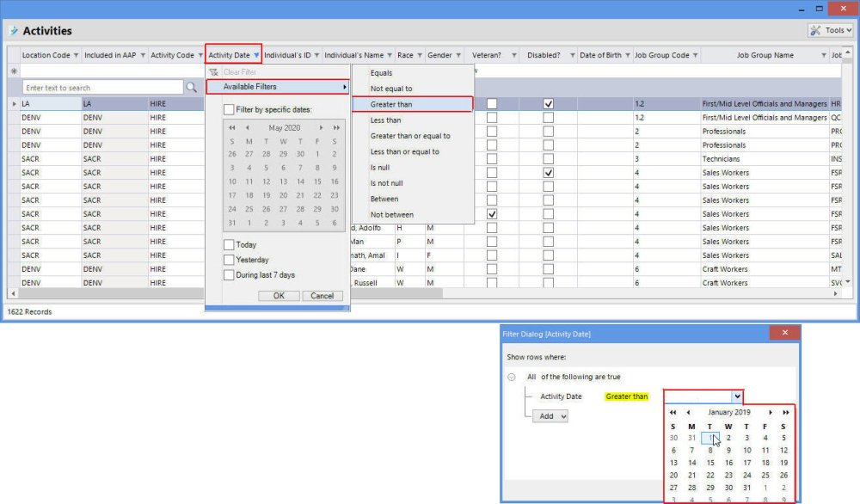Select the Not equal to filter
860x504 pixels.
[x=391, y=89]
